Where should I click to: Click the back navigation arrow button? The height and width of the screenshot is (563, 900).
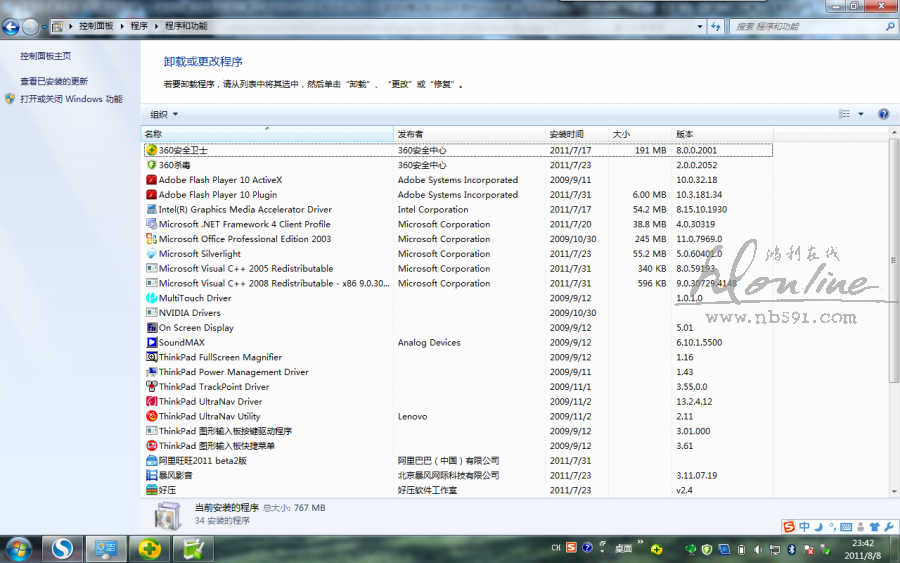point(11,26)
